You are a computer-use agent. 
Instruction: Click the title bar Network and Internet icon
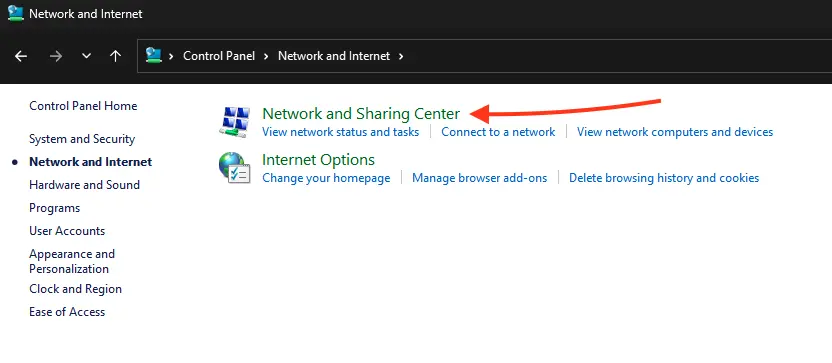click(16, 13)
